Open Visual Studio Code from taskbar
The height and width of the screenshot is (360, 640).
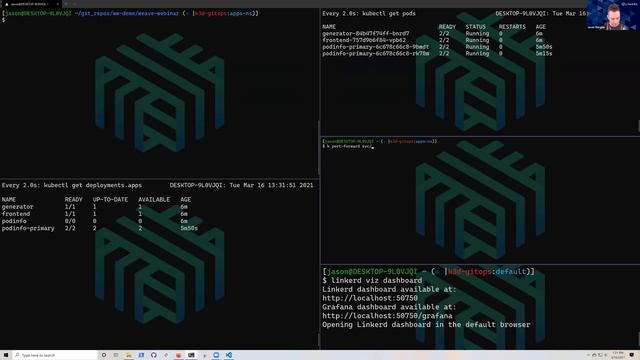(x=229, y=355)
